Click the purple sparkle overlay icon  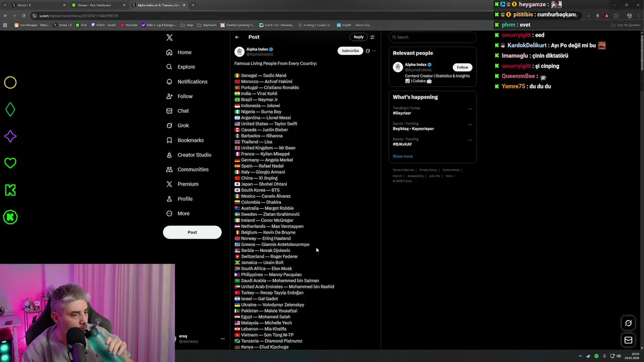(x=10, y=136)
